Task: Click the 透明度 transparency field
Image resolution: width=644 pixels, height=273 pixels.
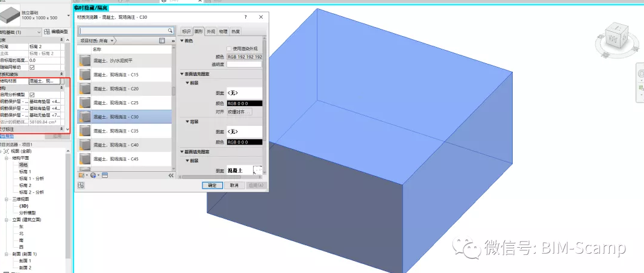Action: (x=244, y=64)
